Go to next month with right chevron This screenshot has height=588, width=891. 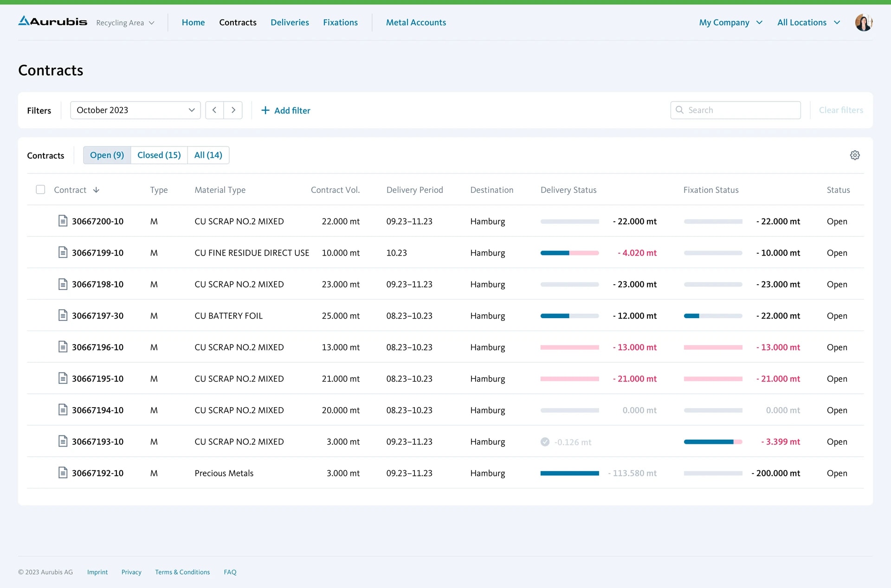233,110
